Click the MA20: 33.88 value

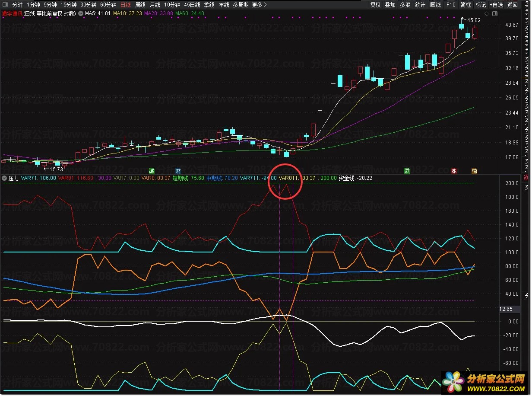tap(158, 13)
